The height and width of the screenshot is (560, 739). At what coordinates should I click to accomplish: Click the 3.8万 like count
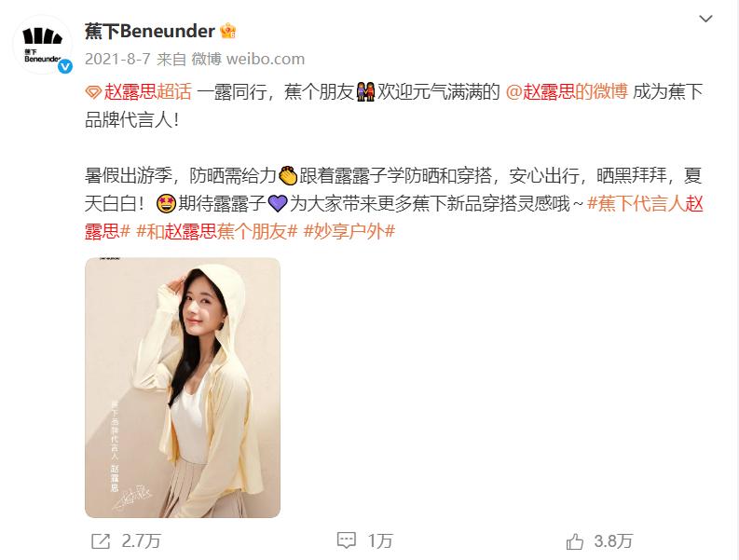tap(613, 541)
